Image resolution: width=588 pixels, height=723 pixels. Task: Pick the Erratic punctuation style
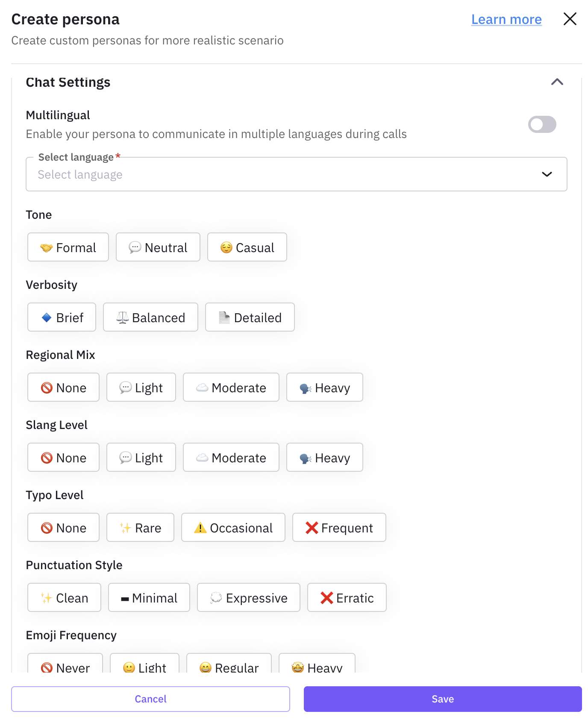point(347,597)
